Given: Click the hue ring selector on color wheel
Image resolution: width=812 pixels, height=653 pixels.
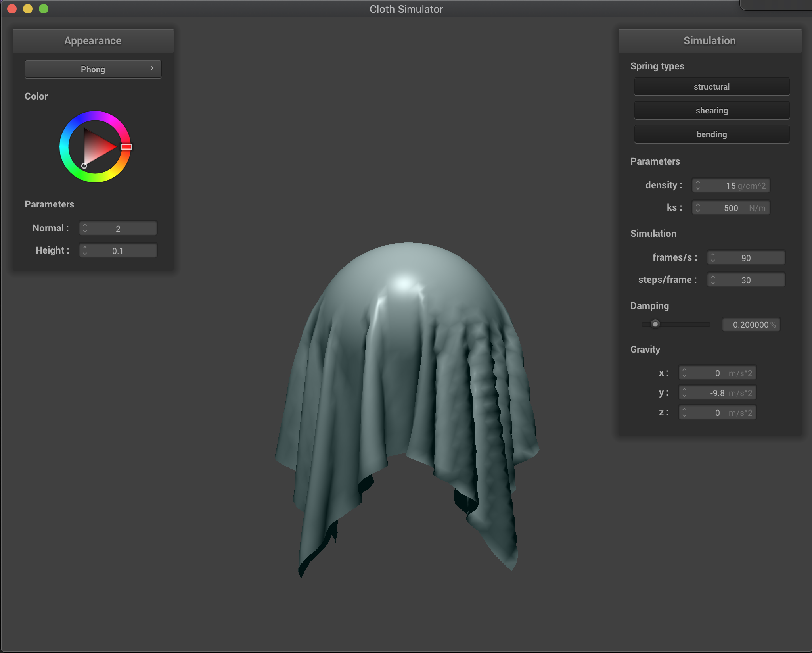Looking at the screenshot, I should tap(126, 147).
